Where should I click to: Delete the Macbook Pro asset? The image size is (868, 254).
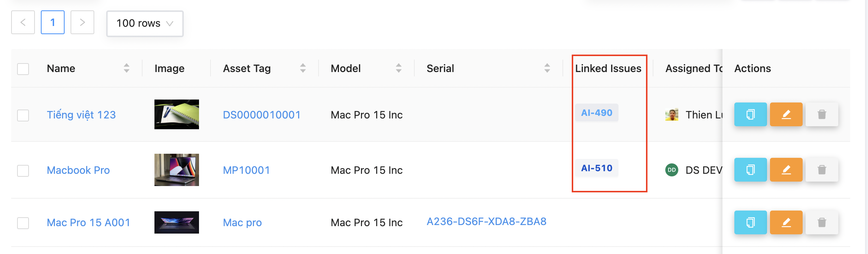pos(822,170)
